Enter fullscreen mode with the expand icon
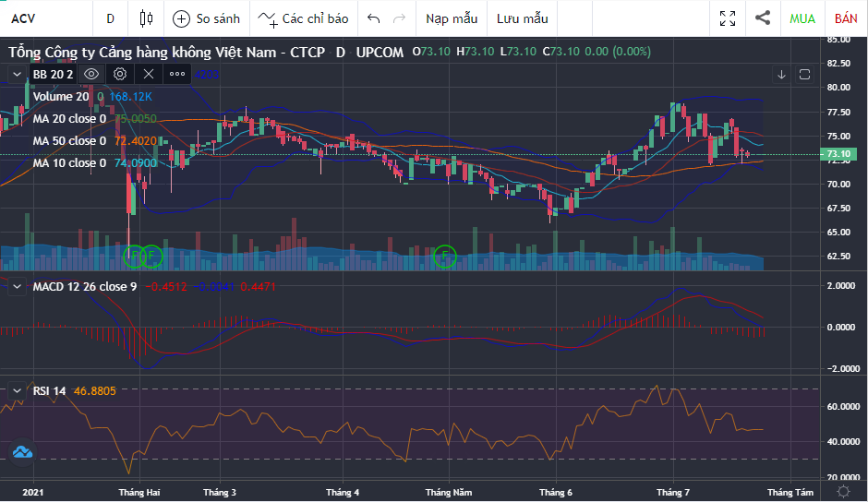This screenshot has height=502, width=868. pos(728,18)
